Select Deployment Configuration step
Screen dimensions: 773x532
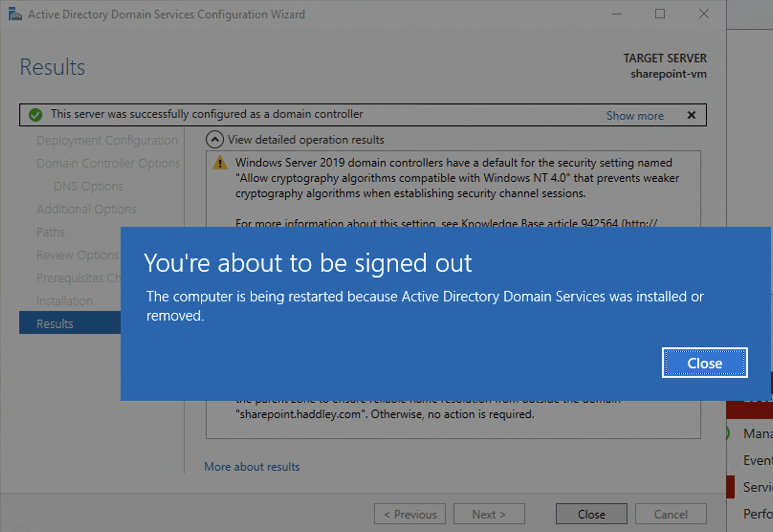(107, 140)
